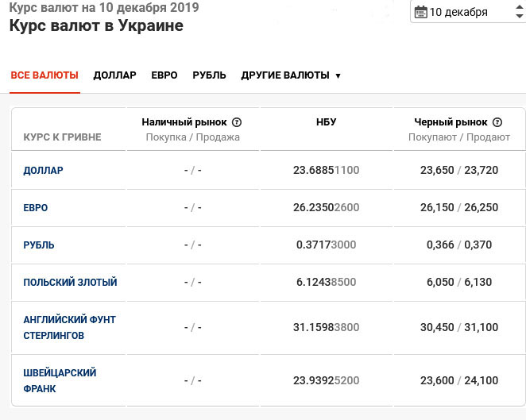Click the РУБЛЬ row link
Viewport: 526px width, 420px height.
pos(39,245)
